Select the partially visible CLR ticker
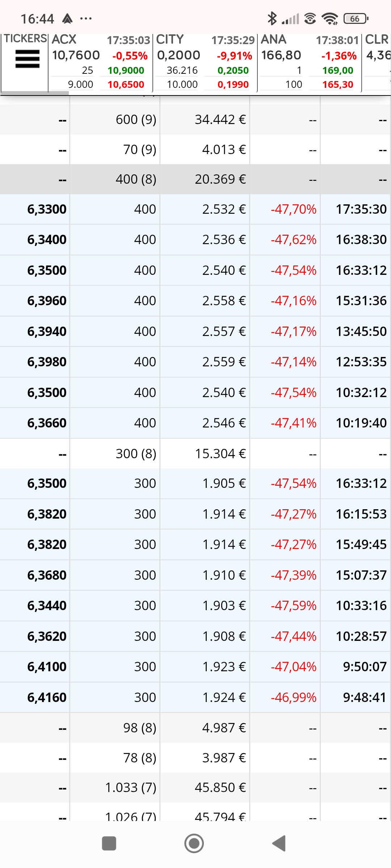The width and height of the screenshot is (391, 868). tap(377, 62)
